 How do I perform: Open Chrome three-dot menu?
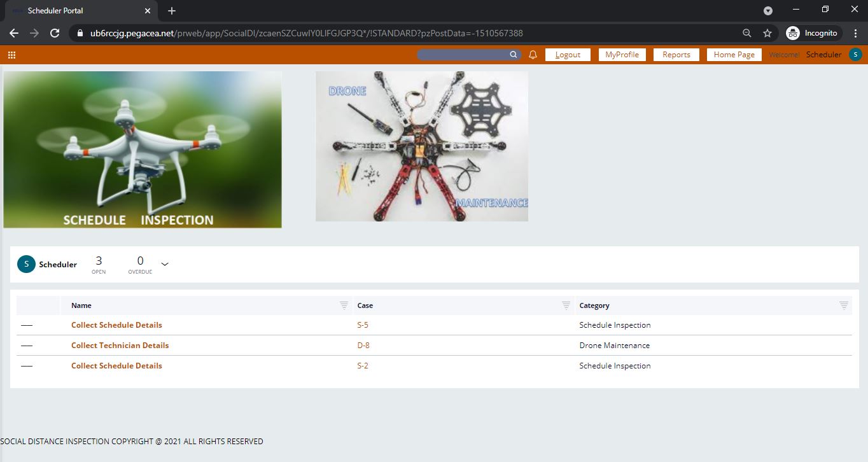click(855, 33)
